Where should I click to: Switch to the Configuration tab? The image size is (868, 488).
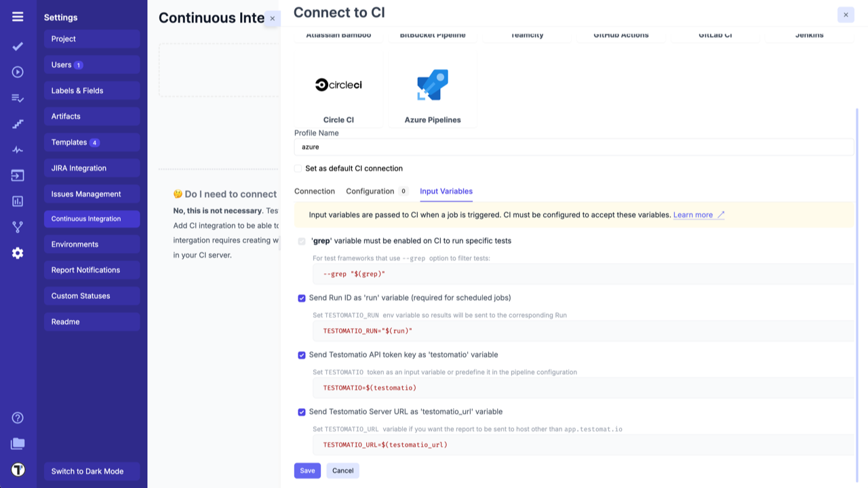click(x=370, y=191)
